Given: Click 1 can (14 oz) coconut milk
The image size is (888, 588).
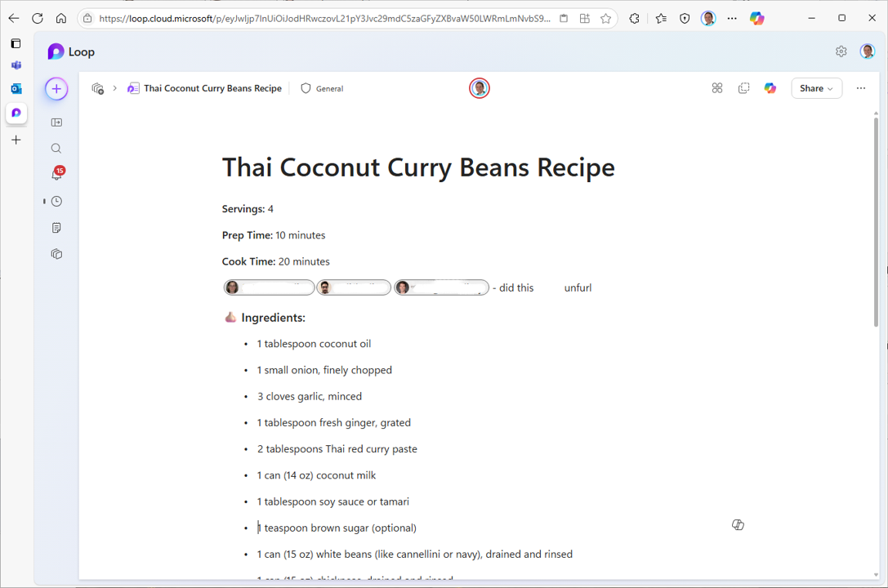Looking at the screenshot, I should pos(316,475).
